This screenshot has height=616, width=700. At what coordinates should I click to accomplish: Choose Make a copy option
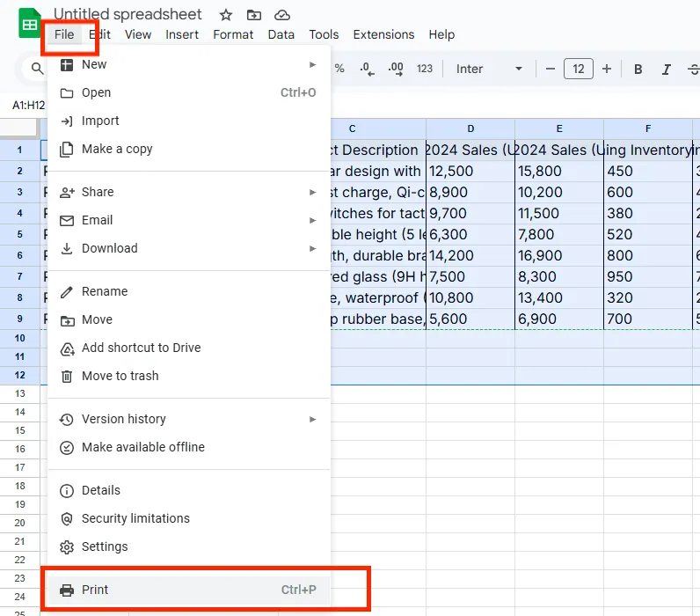tap(117, 149)
